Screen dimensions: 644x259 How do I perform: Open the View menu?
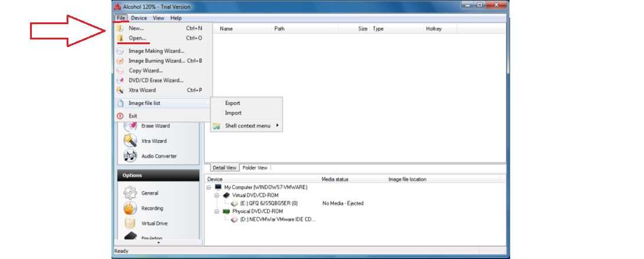(x=159, y=18)
